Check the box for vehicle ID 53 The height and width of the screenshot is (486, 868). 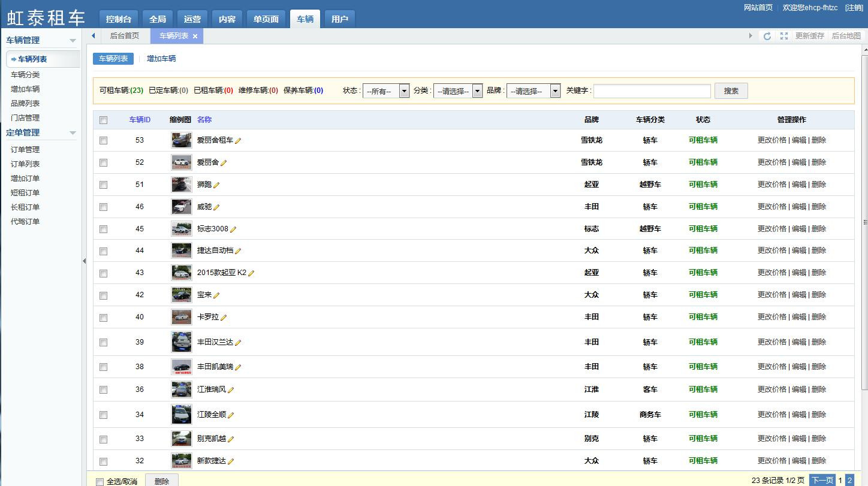pos(103,140)
